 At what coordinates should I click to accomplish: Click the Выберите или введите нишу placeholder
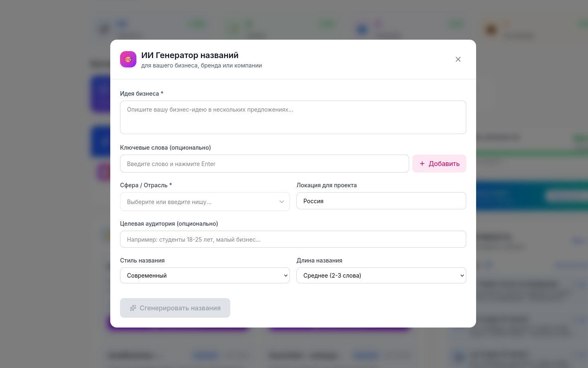coord(169,202)
